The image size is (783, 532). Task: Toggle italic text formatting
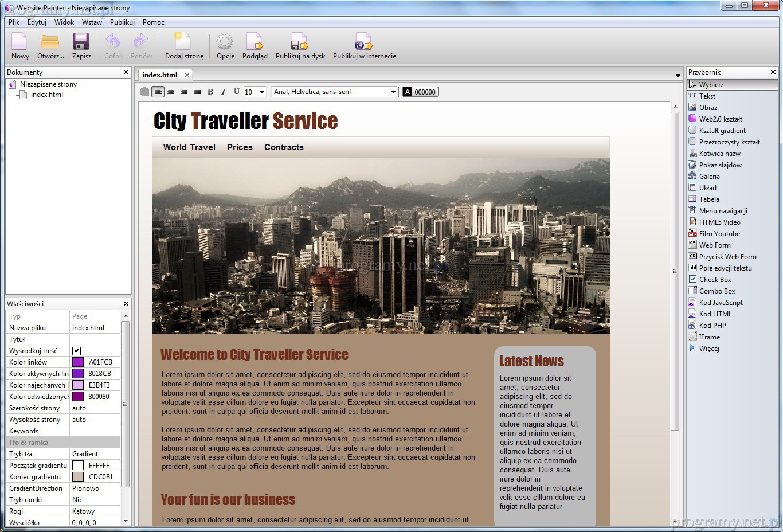224,92
